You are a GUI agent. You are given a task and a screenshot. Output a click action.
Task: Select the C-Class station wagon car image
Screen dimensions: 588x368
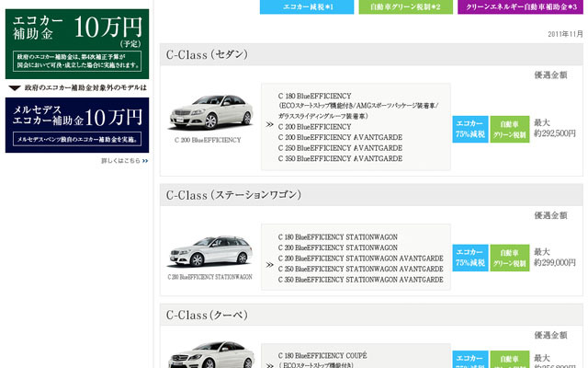pyautogui.click(x=210, y=251)
